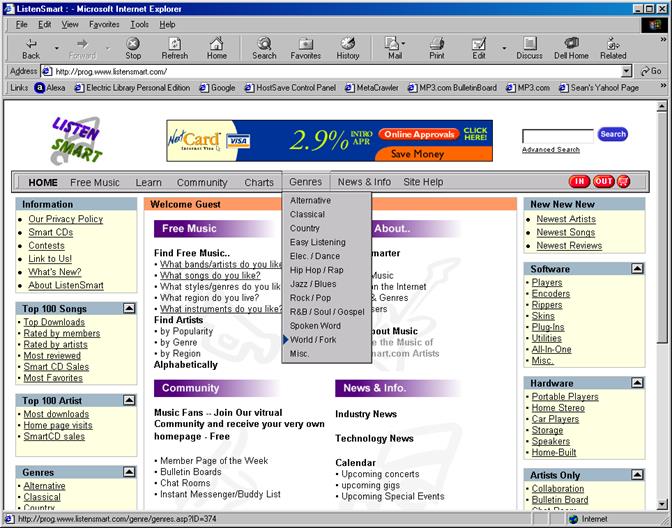Screen dimensions: 672x528
Task: Open the Favorites toolbar icon
Action: click(306, 47)
